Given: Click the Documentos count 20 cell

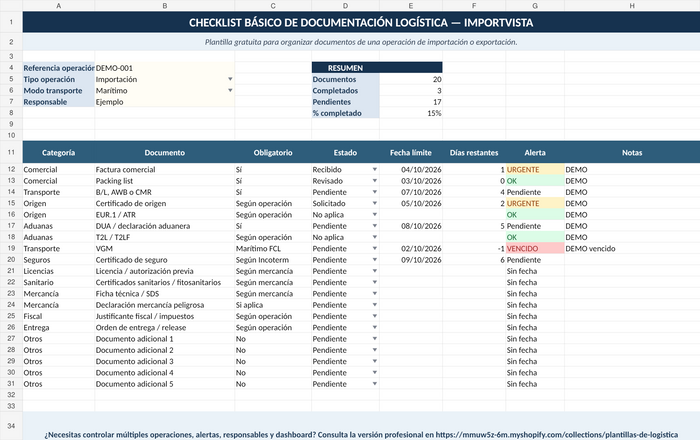Looking at the screenshot, I should 411,79.
